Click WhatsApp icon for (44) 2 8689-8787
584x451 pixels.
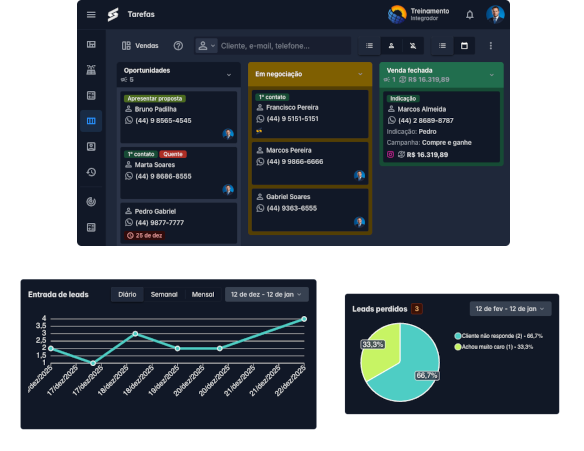(392, 120)
